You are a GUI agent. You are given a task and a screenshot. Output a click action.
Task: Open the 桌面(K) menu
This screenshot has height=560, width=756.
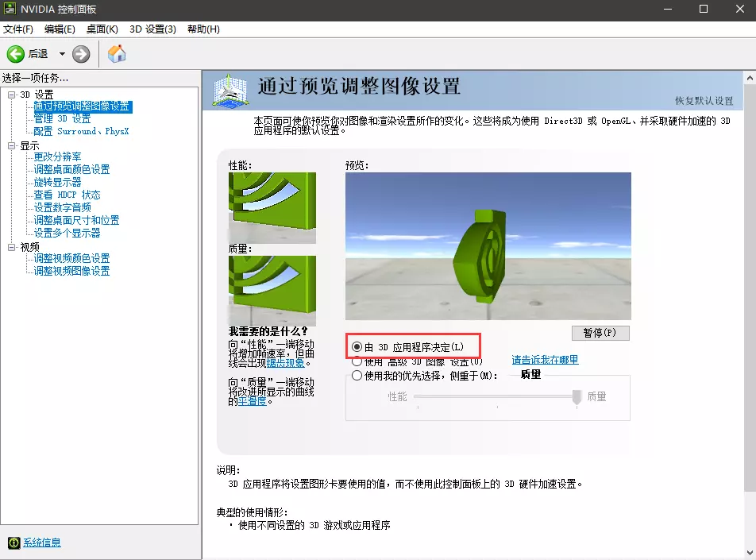pyautogui.click(x=102, y=29)
